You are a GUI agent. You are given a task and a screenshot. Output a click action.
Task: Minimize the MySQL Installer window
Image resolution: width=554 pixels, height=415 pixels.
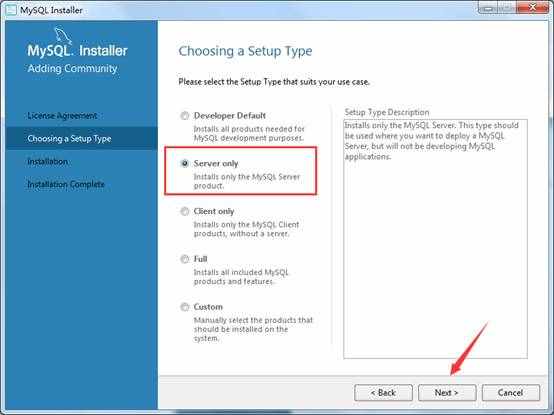tap(488, 7)
